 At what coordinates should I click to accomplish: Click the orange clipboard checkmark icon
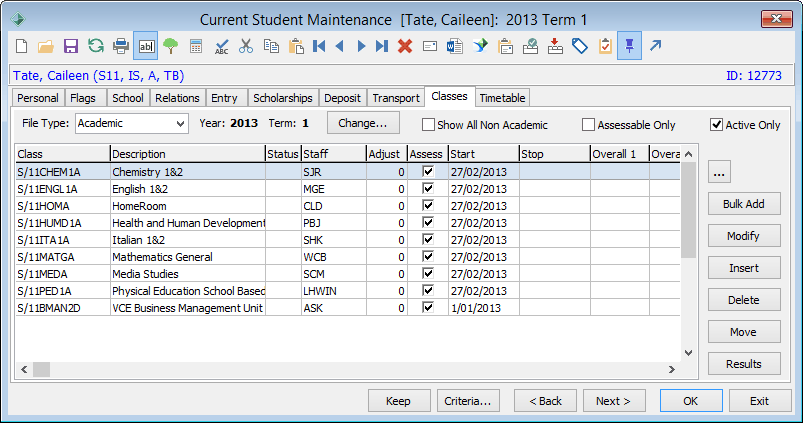click(x=605, y=46)
